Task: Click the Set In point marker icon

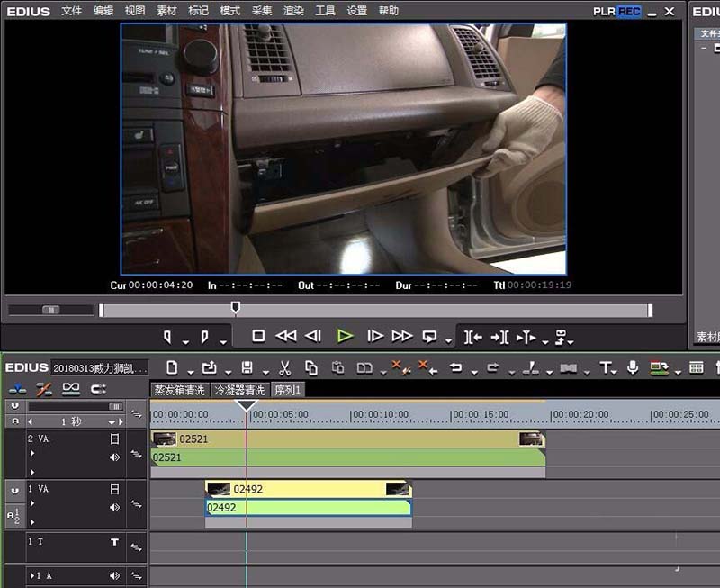Action: tap(167, 337)
